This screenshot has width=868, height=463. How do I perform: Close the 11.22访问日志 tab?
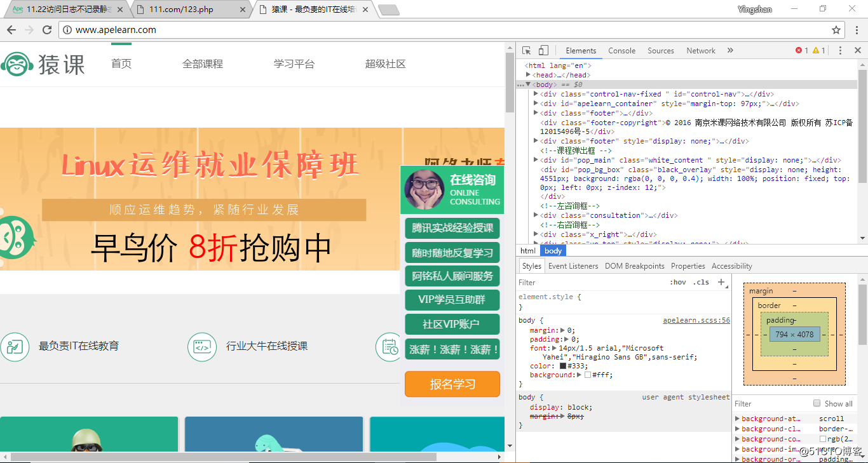[119, 10]
